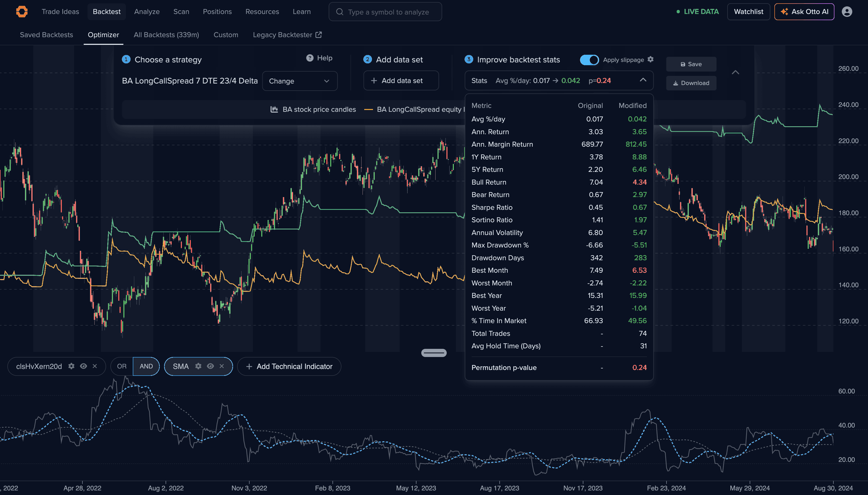Open the Trade Ideas menu
Viewport: 868px width, 495px height.
point(61,11)
